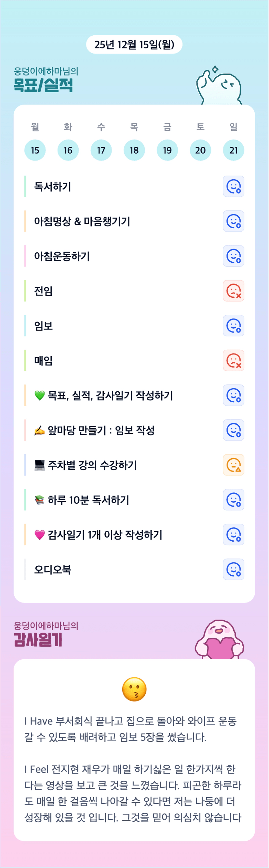This screenshot has width=269, height=868.
Task: Select Wednesday the 17th date circle
Action: pos(101,150)
